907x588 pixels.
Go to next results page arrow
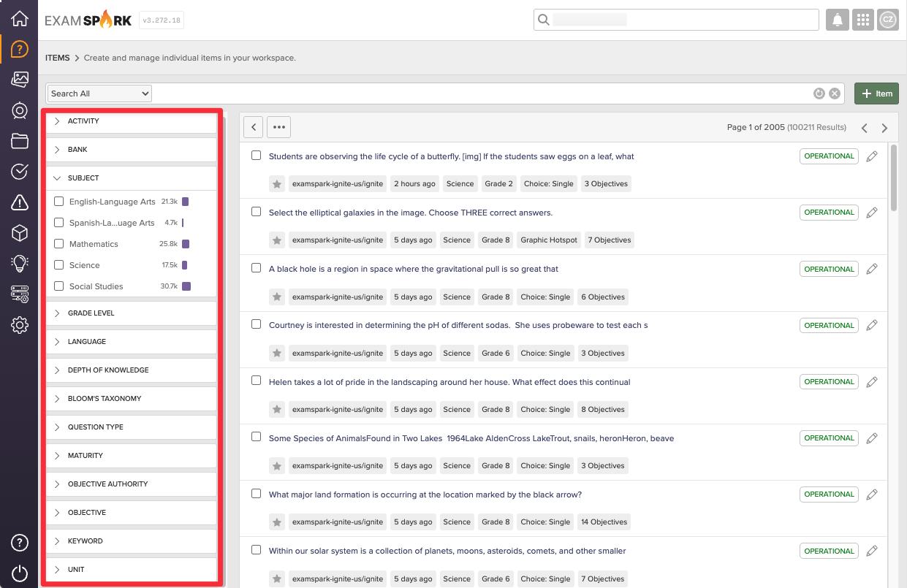[x=884, y=128]
